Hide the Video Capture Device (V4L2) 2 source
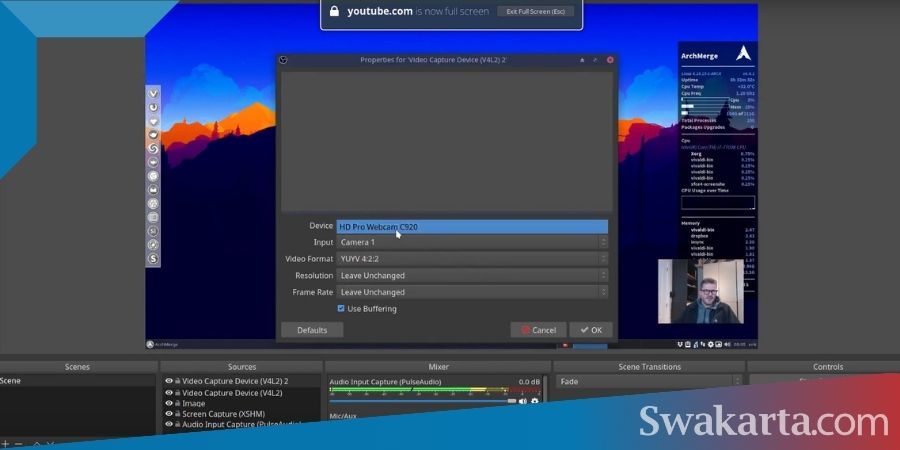This screenshot has width=900, height=450. point(169,381)
